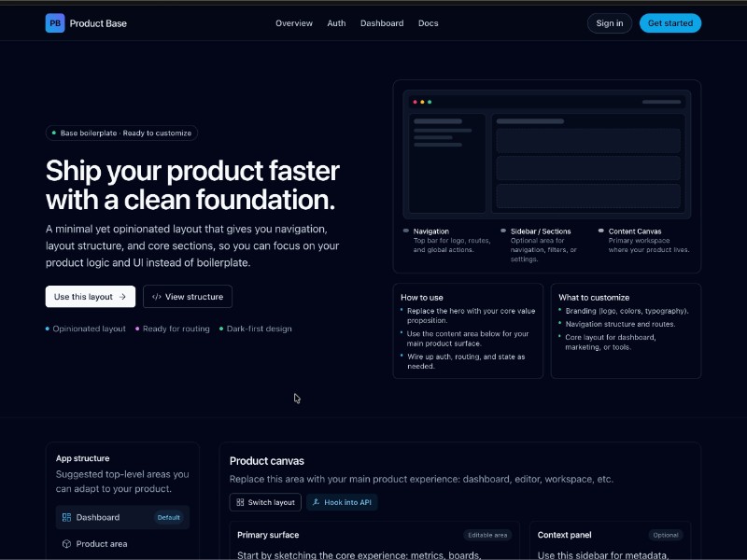Click the Optional tag on Context panel
This screenshot has width=747, height=560.
pos(666,535)
